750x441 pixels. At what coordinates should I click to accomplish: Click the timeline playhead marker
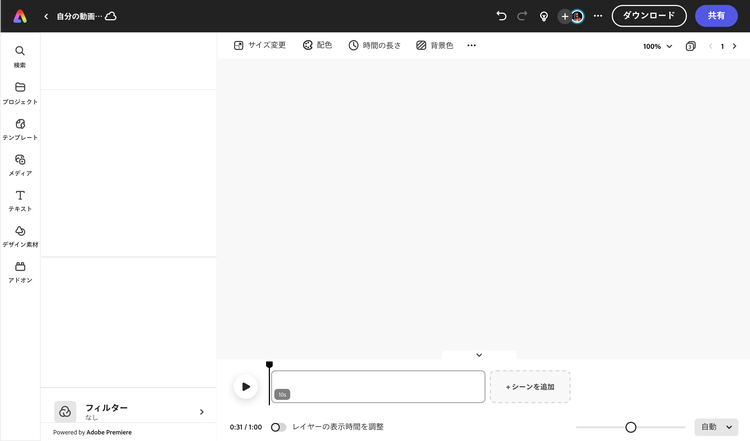[269, 364]
